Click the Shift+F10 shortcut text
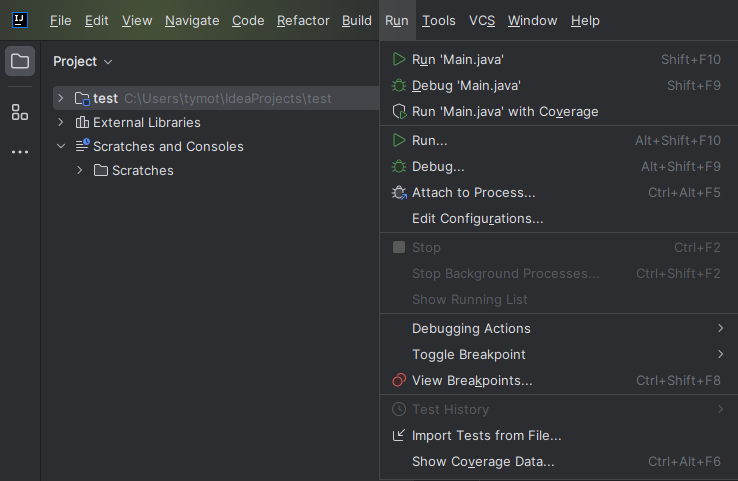Screen dimensions: 738x481 coord(690,60)
